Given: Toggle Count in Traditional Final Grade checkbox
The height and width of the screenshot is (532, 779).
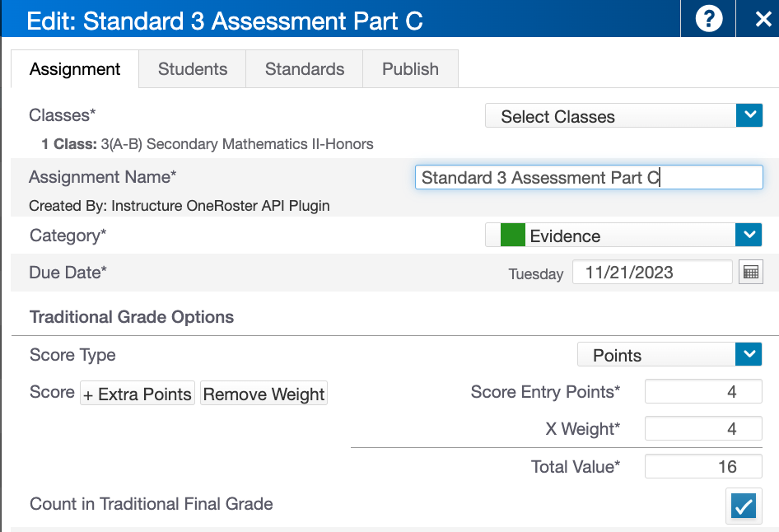Looking at the screenshot, I should (744, 506).
